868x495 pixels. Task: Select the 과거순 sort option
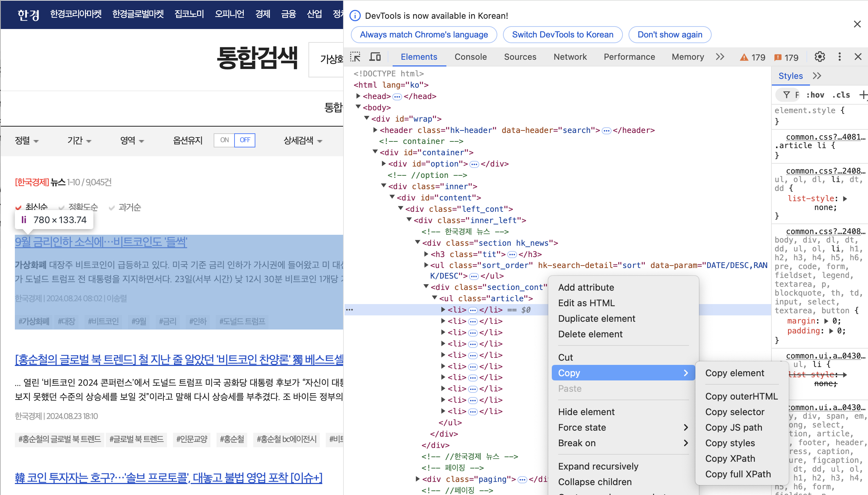pos(129,207)
